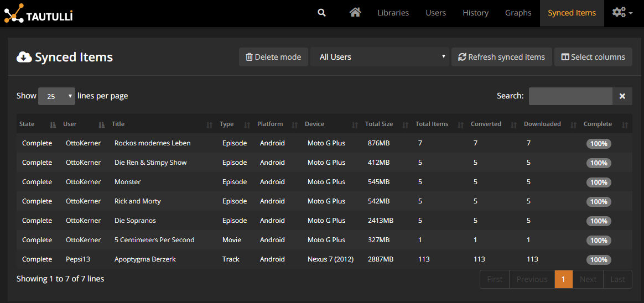Open the Rick and Morty title link
The height and width of the screenshot is (303, 644).
click(138, 201)
